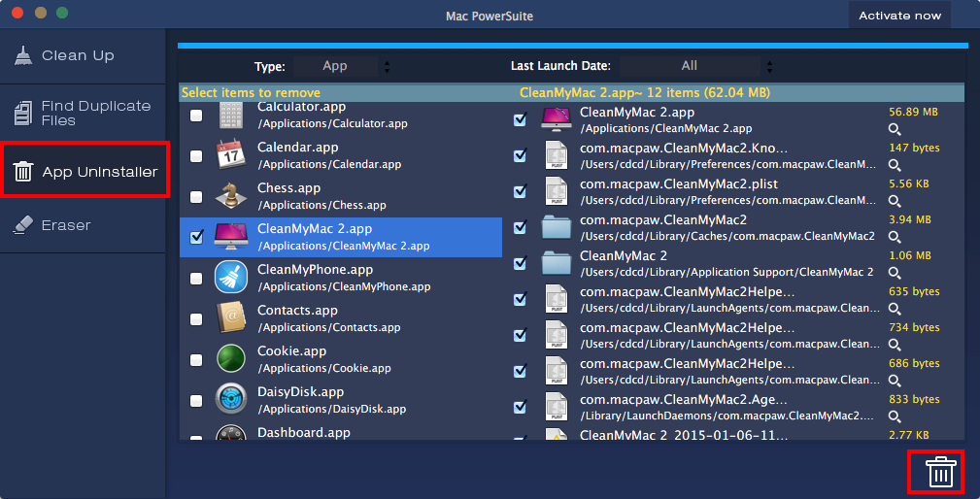Open the Clean Up section
980x499 pixels.
83,55
